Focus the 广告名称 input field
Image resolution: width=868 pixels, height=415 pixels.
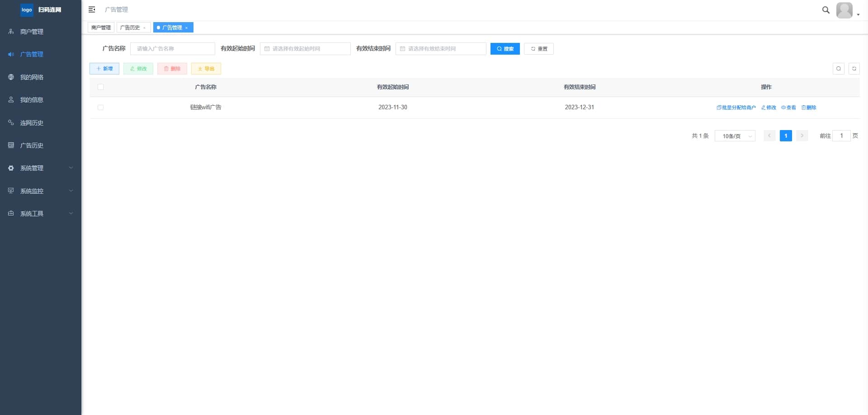(173, 49)
